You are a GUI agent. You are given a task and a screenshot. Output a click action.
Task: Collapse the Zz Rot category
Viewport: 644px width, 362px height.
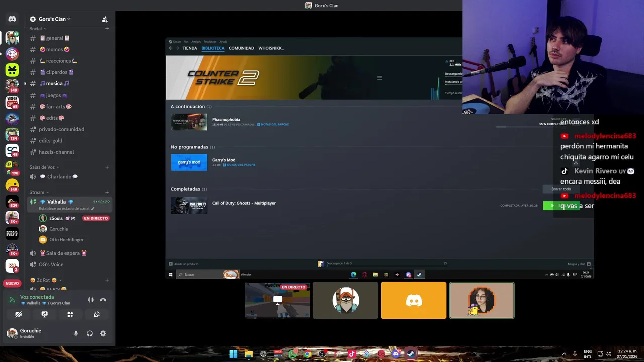pyautogui.click(x=46, y=280)
